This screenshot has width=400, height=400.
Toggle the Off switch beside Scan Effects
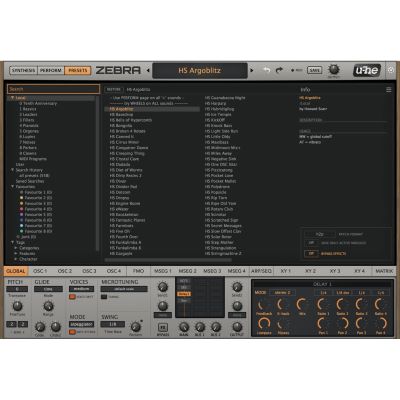click(x=311, y=254)
